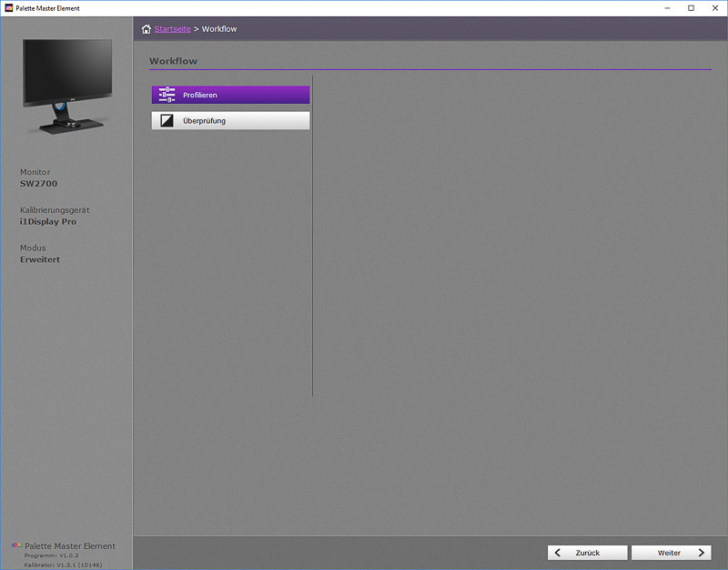Click the Kalibrator: V1.3.1 version text
The height and width of the screenshot is (570, 728).
63,565
